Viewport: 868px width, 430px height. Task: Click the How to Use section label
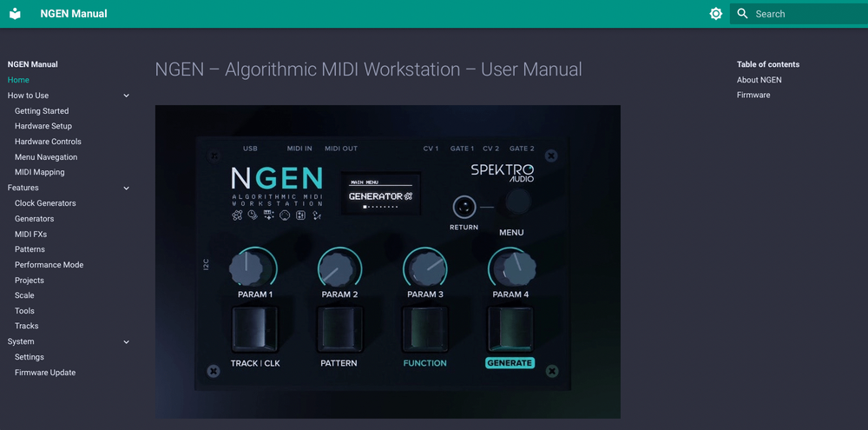tap(29, 96)
